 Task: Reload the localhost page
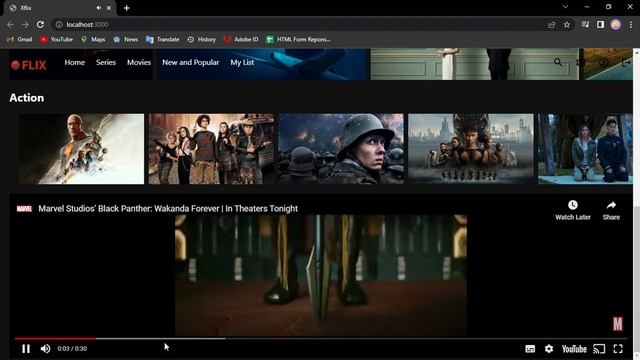click(x=40, y=24)
